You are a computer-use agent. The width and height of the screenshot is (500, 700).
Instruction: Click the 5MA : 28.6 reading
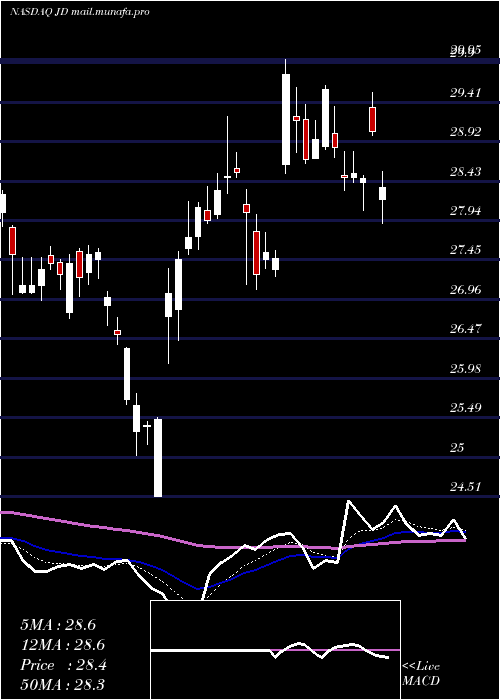click(58, 625)
